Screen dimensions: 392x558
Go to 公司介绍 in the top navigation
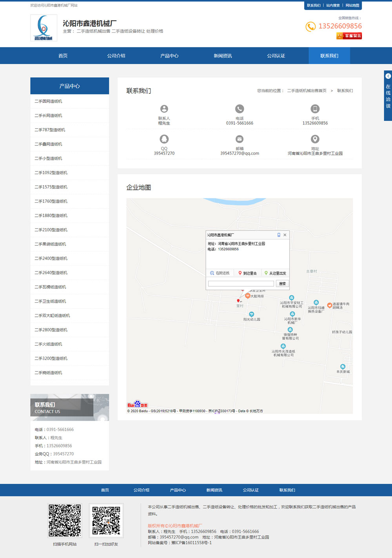coord(116,56)
